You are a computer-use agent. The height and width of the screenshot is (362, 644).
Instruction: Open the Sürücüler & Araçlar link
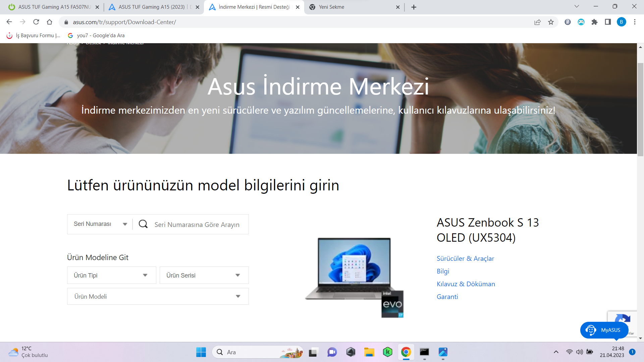coord(465,258)
